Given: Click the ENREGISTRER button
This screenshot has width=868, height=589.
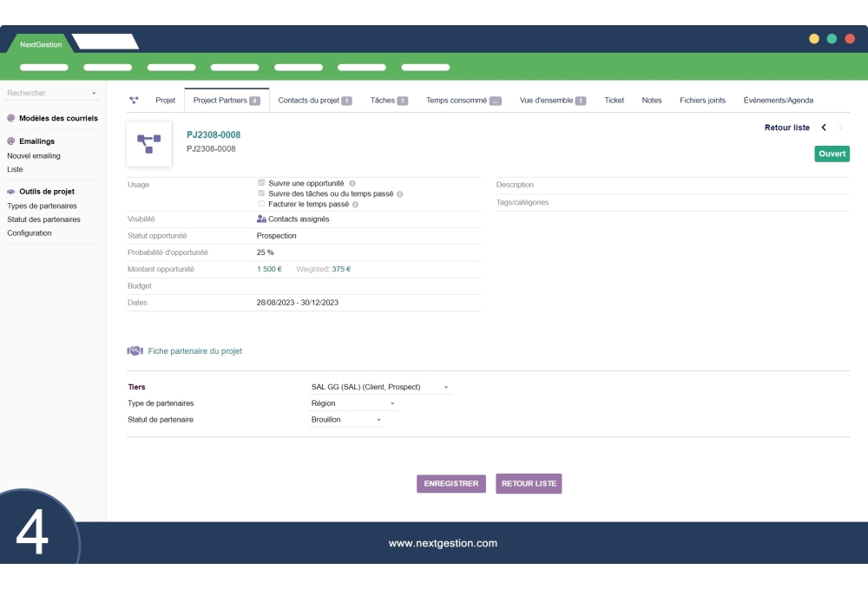Looking at the screenshot, I should click(450, 483).
